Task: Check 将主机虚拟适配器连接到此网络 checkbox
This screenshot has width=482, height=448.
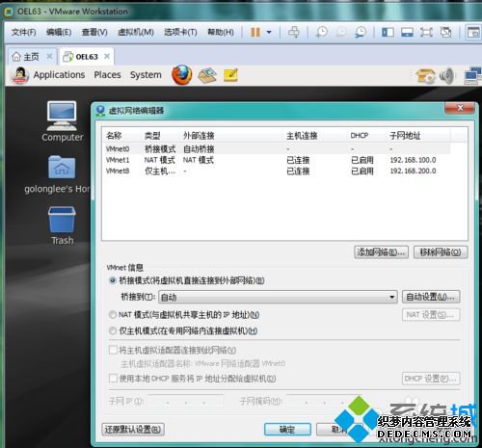Action: [113, 350]
